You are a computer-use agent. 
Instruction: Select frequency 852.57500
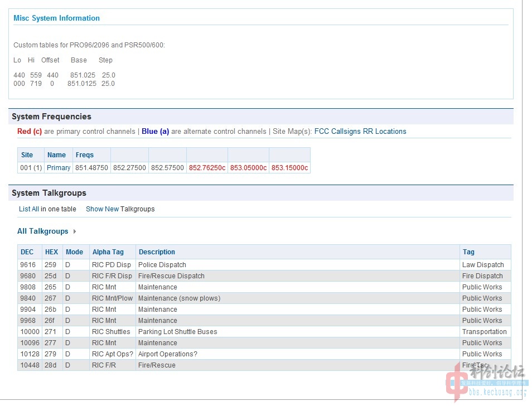(x=168, y=168)
